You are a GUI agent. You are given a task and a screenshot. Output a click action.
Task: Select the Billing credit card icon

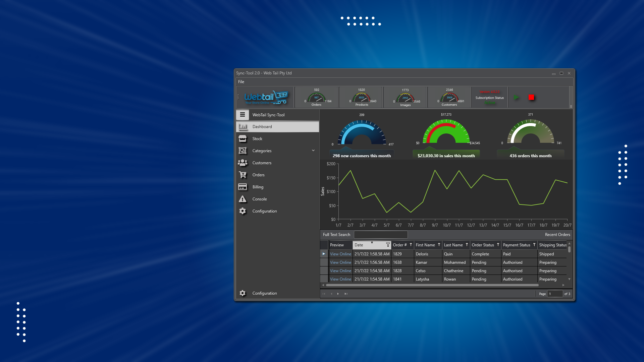(243, 187)
